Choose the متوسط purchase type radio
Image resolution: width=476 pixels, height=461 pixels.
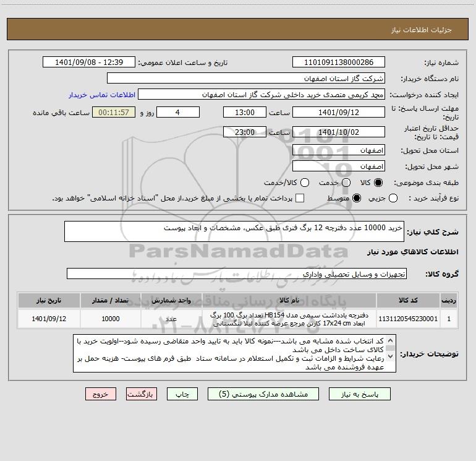point(357,198)
